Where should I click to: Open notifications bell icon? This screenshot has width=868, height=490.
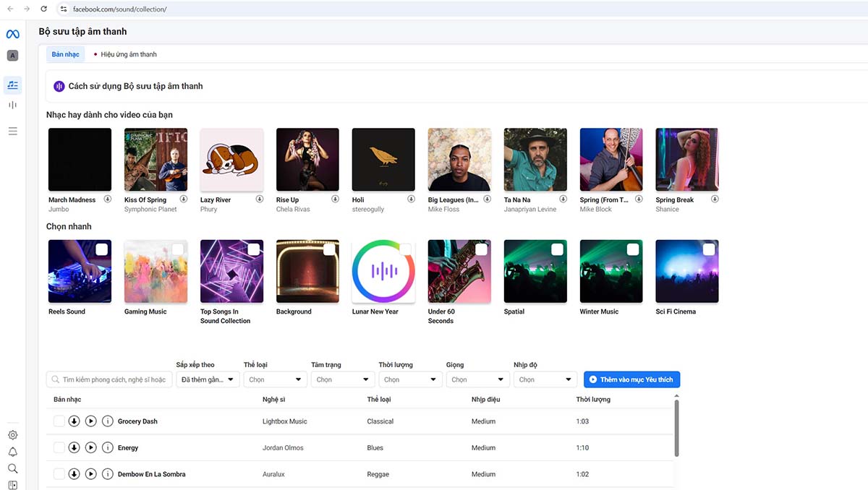pos(12,452)
